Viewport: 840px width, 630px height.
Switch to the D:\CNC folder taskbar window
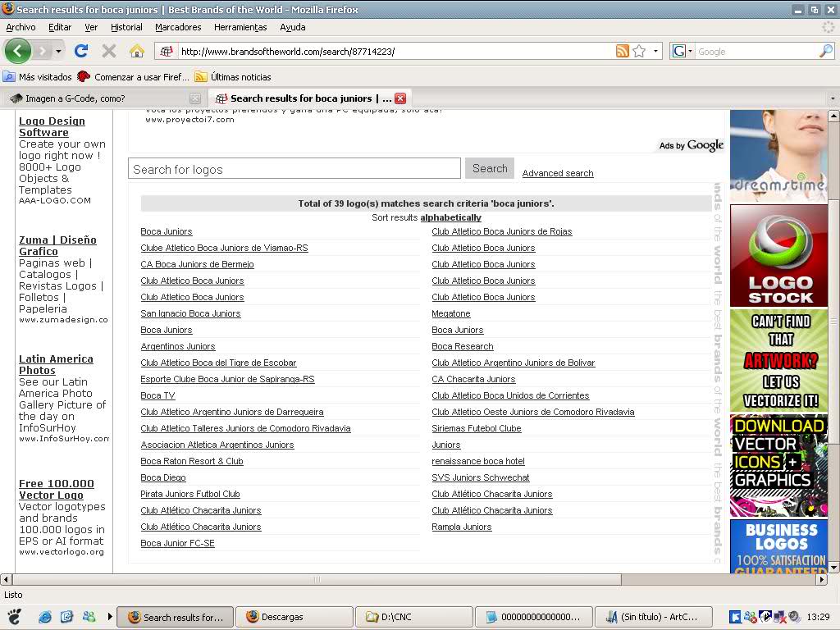click(414, 617)
